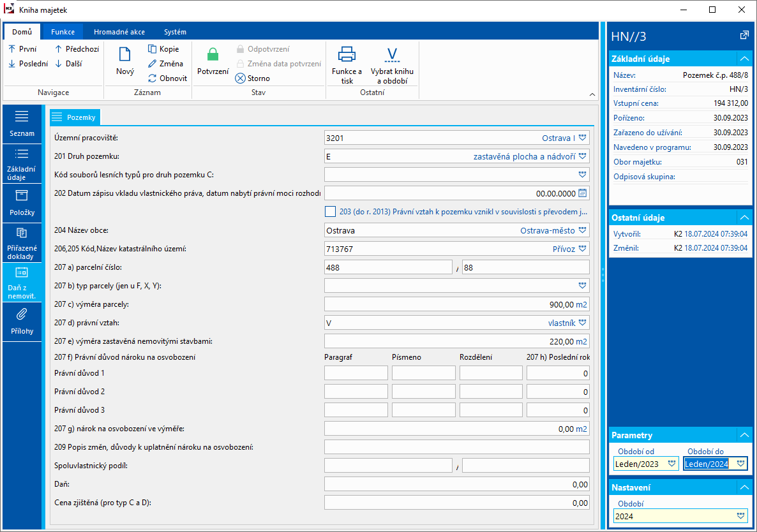
Task: Open the Seznam sidebar view
Action: [22, 124]
